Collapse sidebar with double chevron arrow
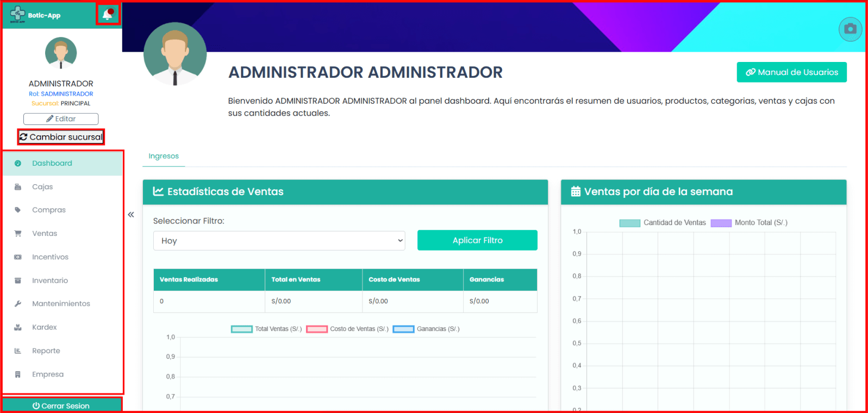Viewport: 868px width, 413px height. 131,215
